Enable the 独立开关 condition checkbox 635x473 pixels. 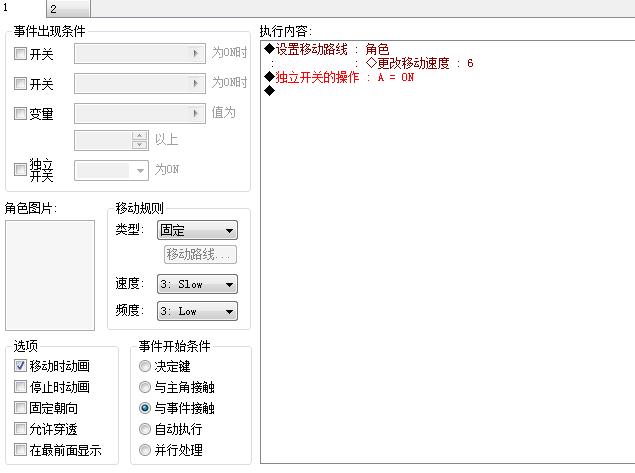pos(20,169)
